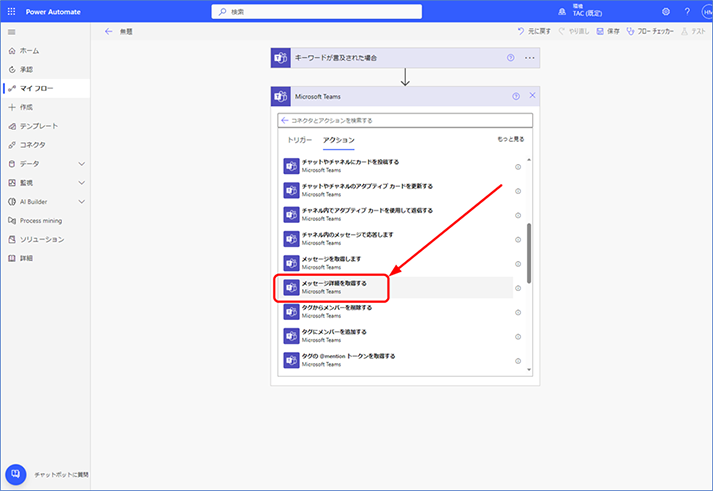713x491 pixels.
Task: Click help icon on Microsoft Teams card
Action: [x=516, y=96]
